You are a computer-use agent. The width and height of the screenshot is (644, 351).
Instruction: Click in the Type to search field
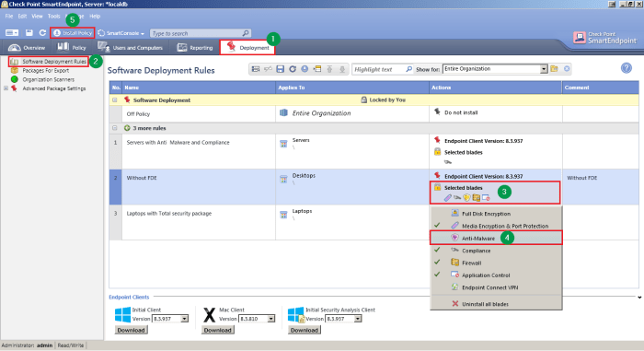coord(200,33)
